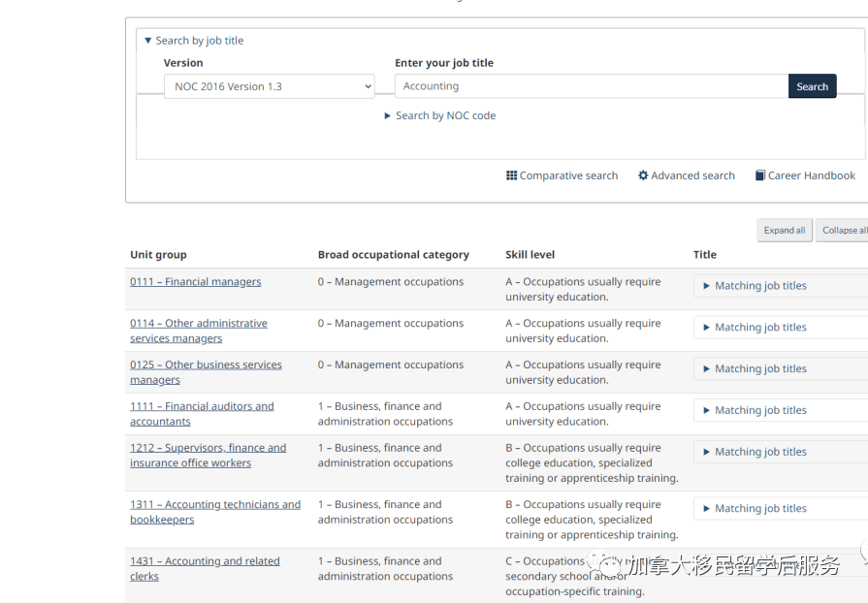Open Career Handbook book icon link
This screenshot has height=603, width=868.
coord(805,175)
